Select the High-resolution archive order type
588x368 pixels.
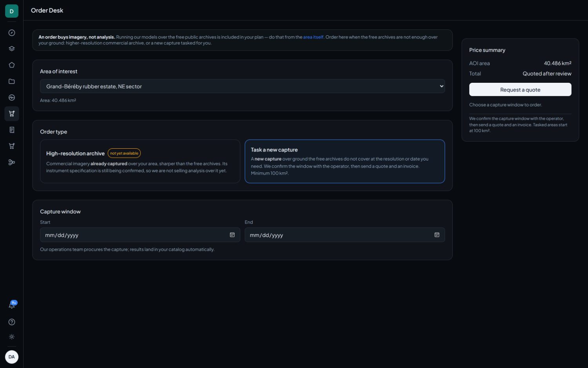pos(140,161)
